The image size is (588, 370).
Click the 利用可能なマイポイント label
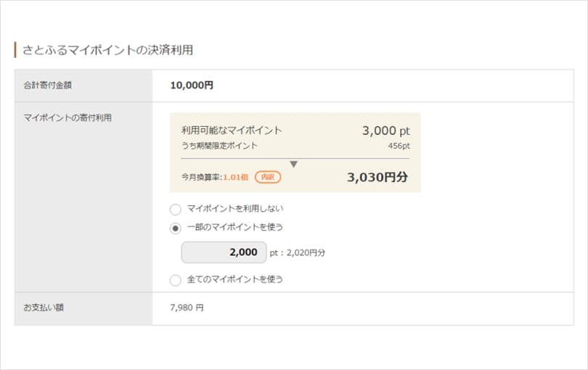pos(232,131)
